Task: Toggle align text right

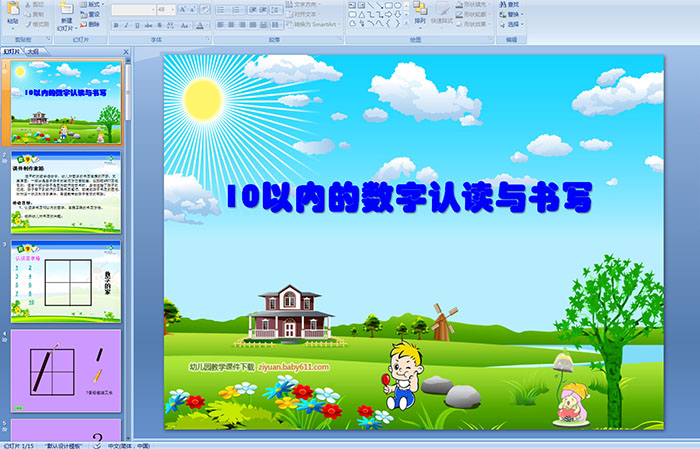Action: (x=242, y=25)
